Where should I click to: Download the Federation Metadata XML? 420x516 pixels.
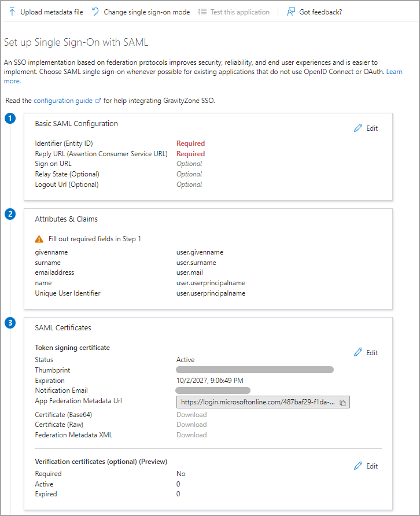(x=191, y=434)
